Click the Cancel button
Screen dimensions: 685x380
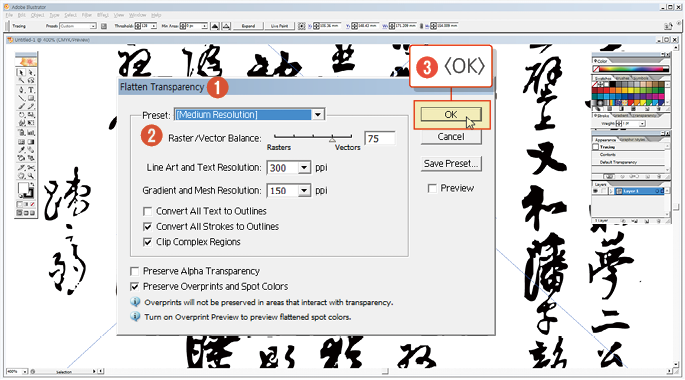pos(451,137)
